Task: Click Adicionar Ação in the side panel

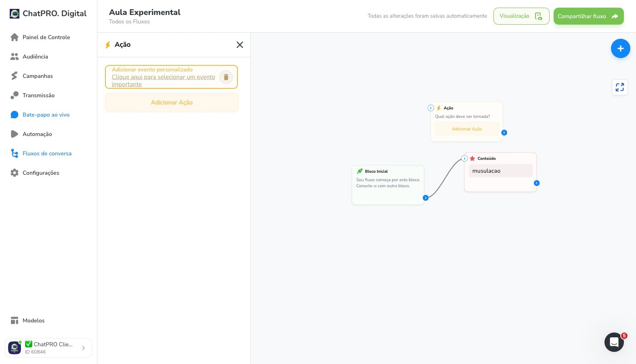Action: (x=172, y=103)
